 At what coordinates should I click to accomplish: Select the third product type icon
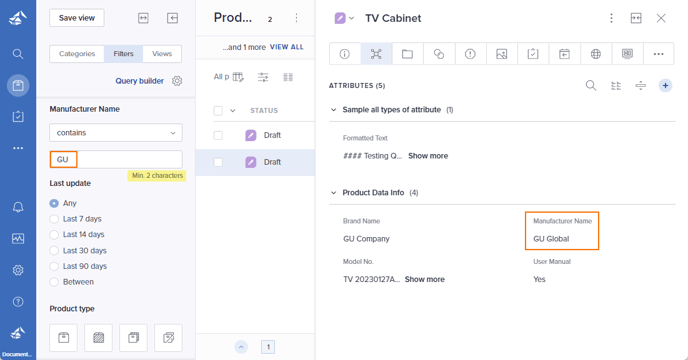pos(133,338)
